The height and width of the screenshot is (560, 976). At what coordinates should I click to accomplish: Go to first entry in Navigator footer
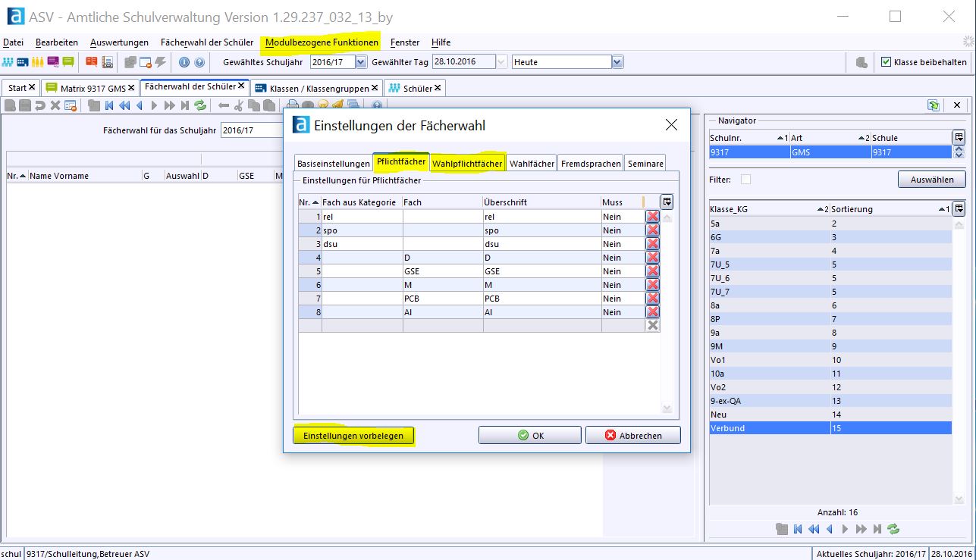pyautogui.click(x=799, y=529)
